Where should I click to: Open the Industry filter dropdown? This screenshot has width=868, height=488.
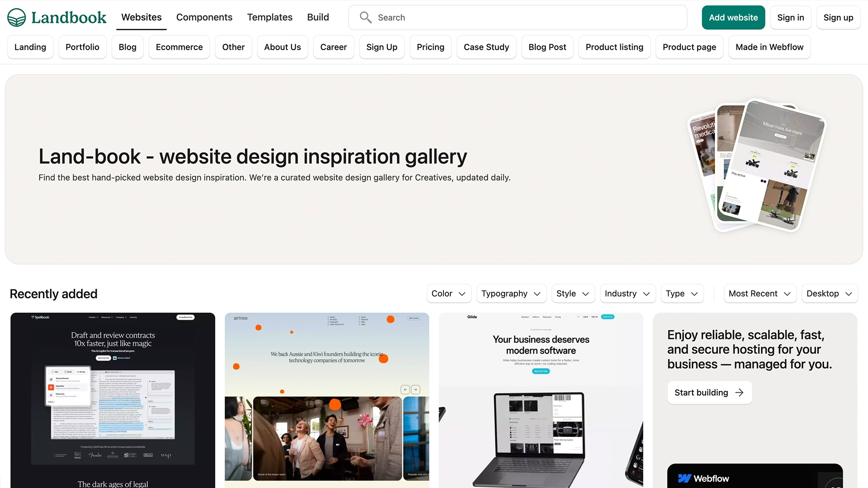pyautogui.click(x=627, y=294)
